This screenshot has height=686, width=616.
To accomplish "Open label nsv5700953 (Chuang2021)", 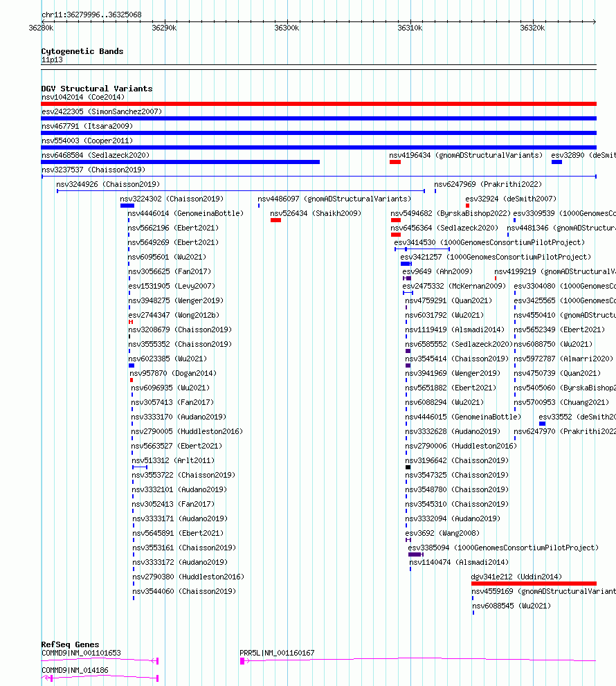I will (x=561, y=402).
